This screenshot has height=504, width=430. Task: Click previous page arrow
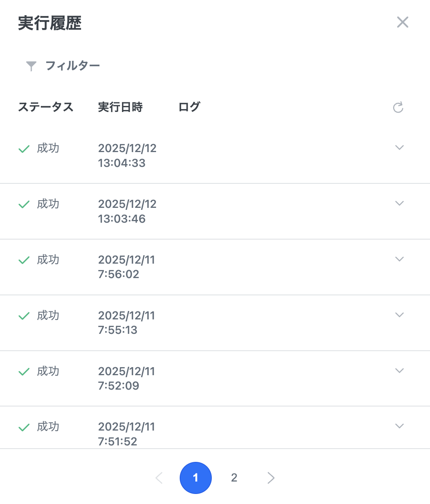(x=159, y=478)
